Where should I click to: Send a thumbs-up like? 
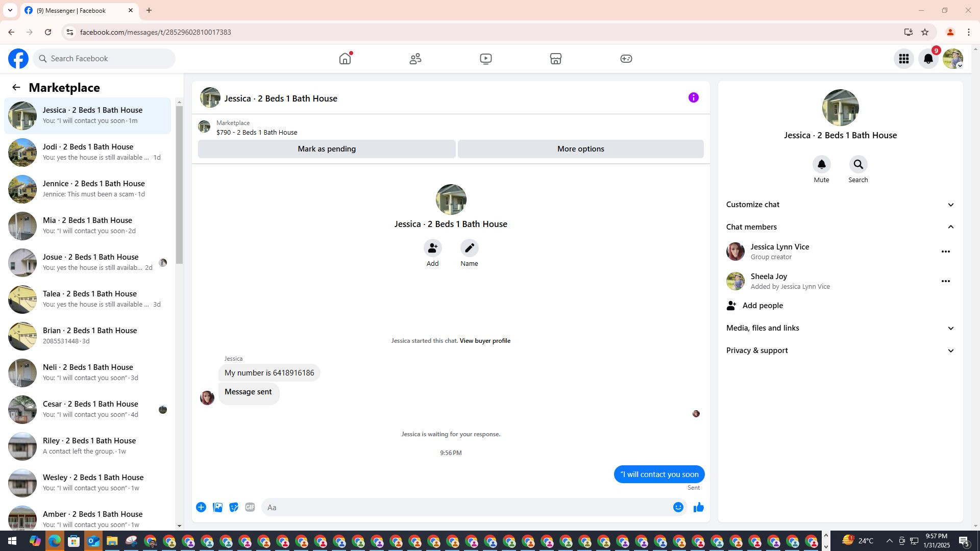point(699,507)
